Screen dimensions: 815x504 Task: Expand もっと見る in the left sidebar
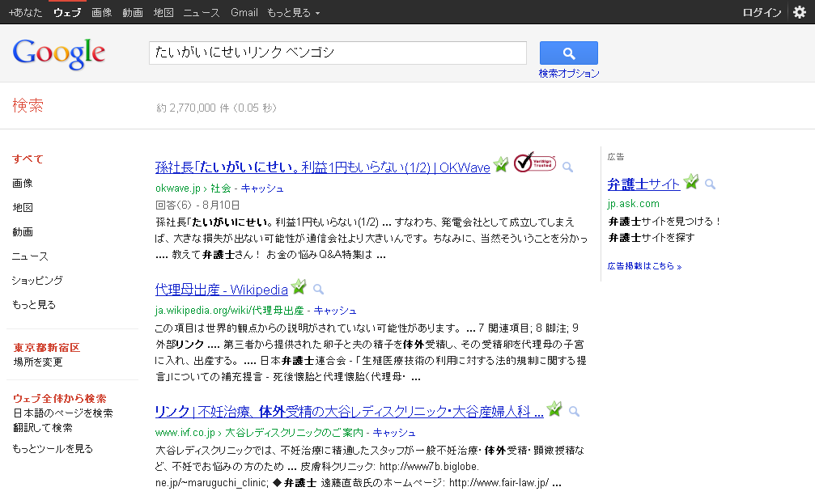(x=34, y=305)
